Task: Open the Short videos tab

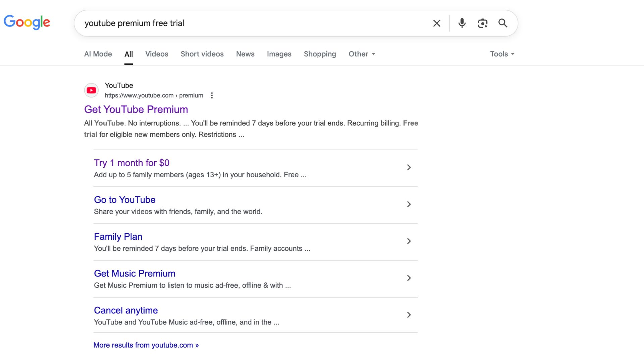Action: (202, 54)
